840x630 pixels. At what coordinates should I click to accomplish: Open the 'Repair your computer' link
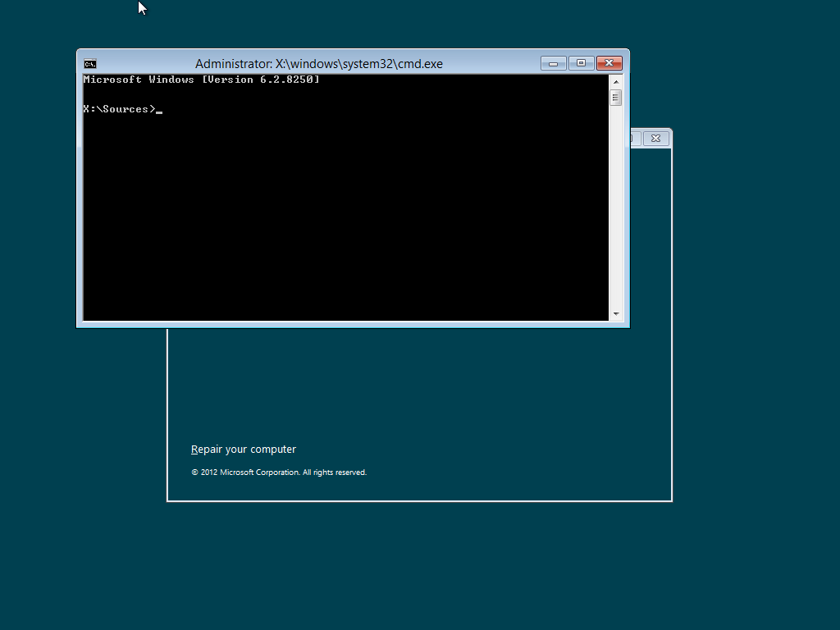(x=243, y=450)
